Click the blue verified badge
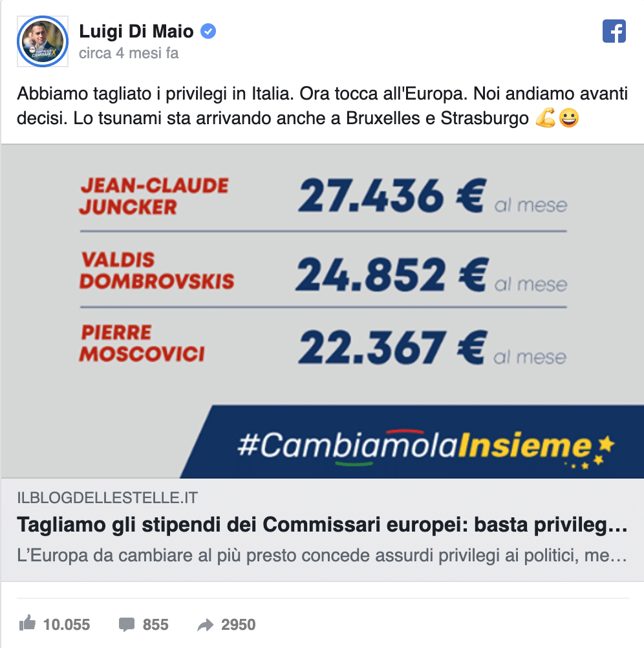The height and width of the screenshot is (648, 644). coord(208,30)
